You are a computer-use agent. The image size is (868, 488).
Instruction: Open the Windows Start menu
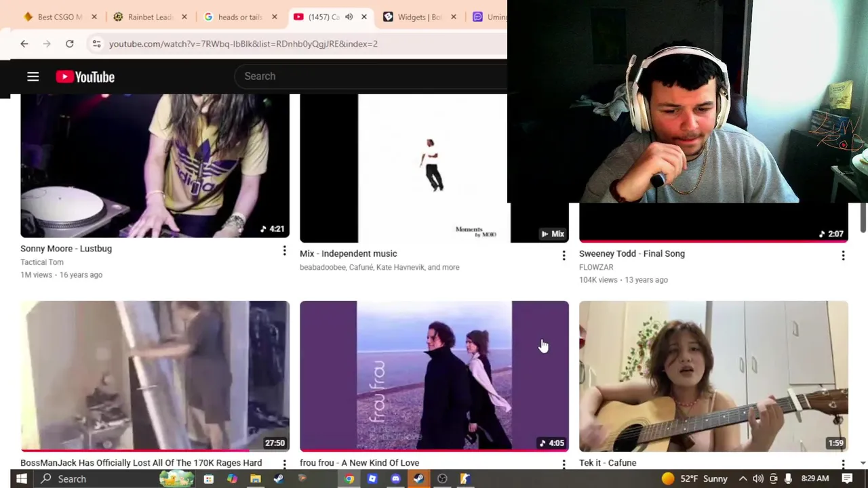pos(21,479)
